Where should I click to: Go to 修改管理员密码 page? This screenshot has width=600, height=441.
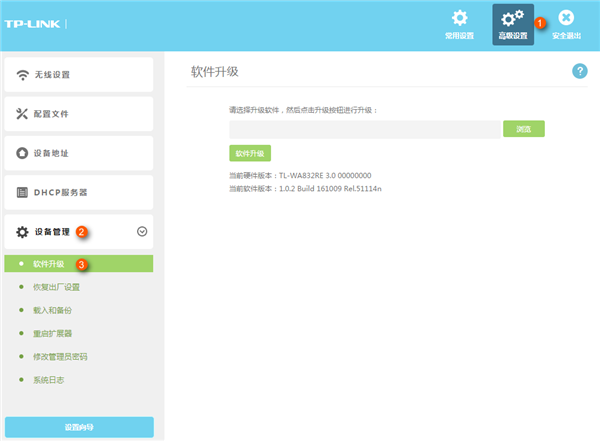pos(60,356)
